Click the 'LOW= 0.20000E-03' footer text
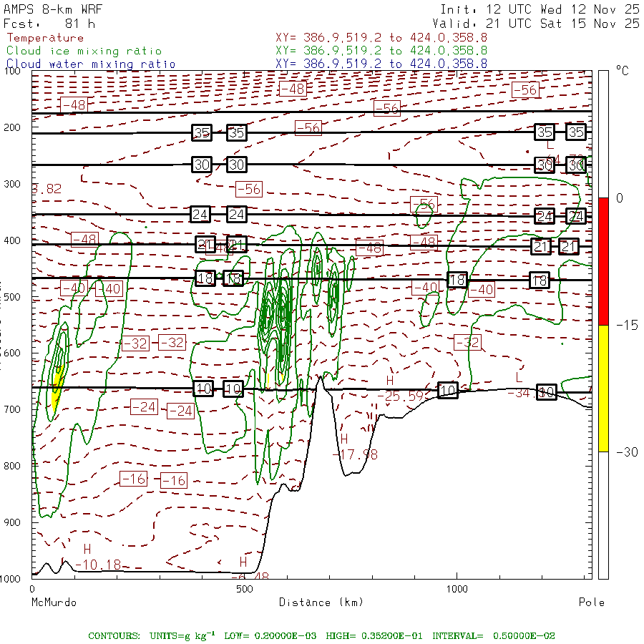Viewport: 644px width, 644px height. click(270, 636)
